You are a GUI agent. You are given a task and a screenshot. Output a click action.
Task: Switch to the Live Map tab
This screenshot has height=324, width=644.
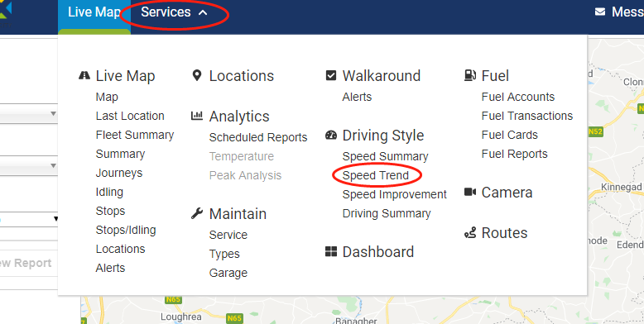pyautogui.click(x=94, y=12)
